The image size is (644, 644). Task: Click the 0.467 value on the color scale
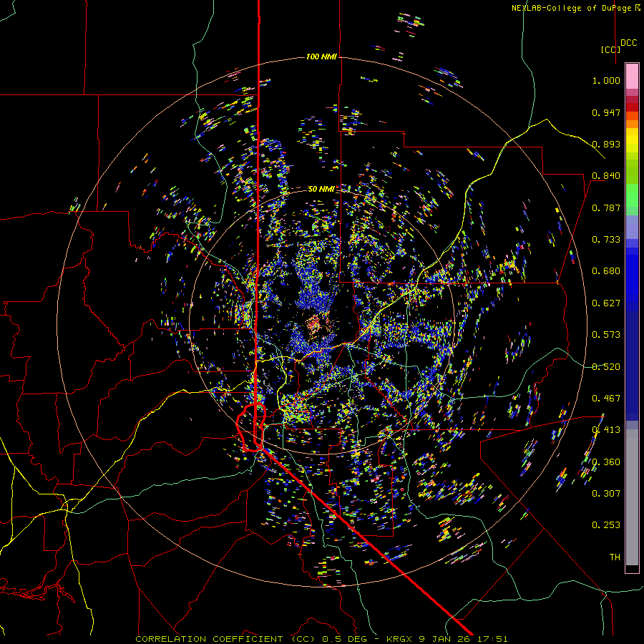tap(606, 399)
